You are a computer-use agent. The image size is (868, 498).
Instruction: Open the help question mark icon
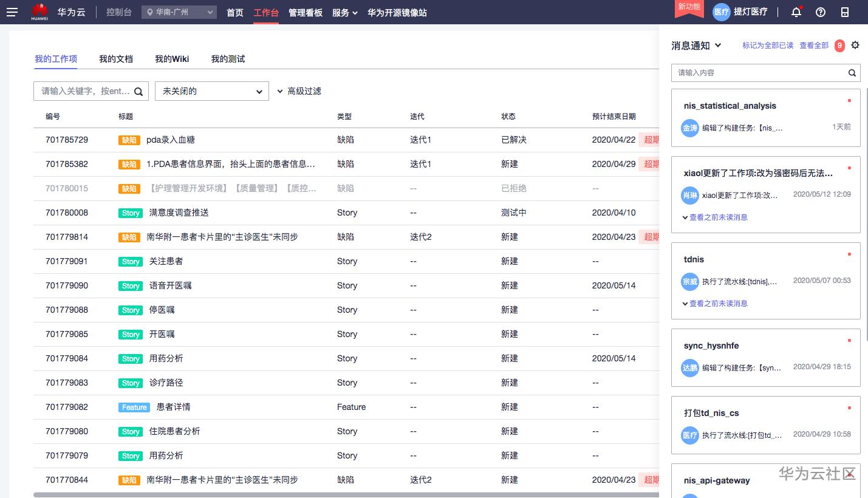(821, 12)
